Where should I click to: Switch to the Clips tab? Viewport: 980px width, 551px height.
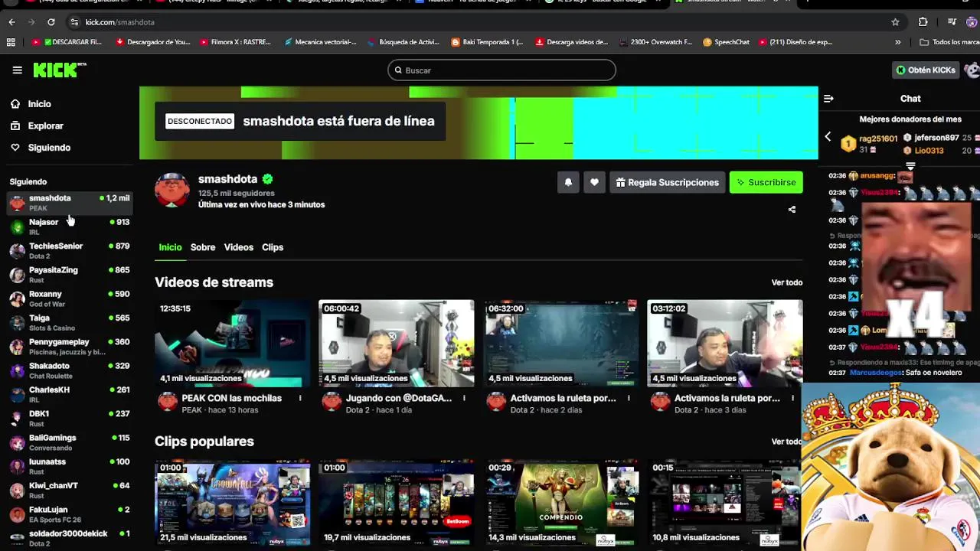click(273, 247)
